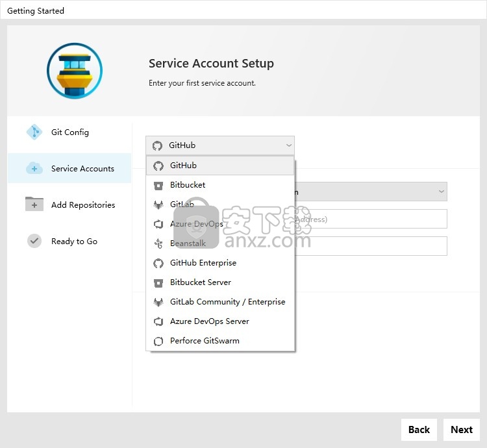Go Back to previous step

(419, 430)
